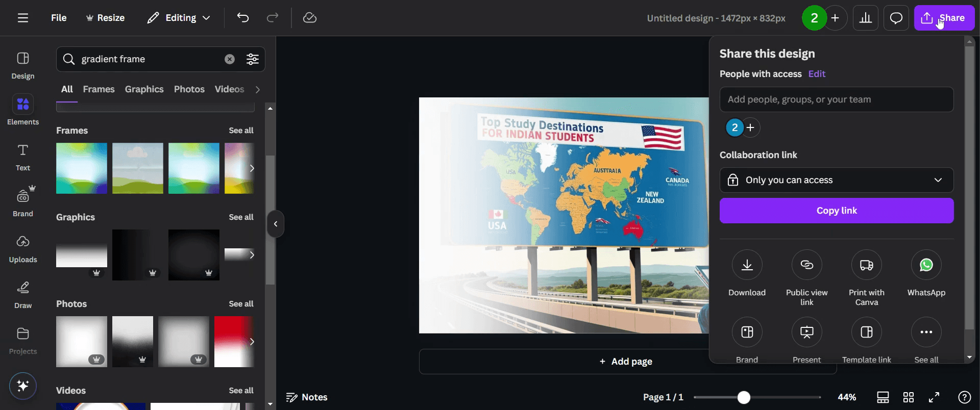Redo the last action
Viewport: 980px width, 410px height.
pyautogui.click(x=273, y=18)
